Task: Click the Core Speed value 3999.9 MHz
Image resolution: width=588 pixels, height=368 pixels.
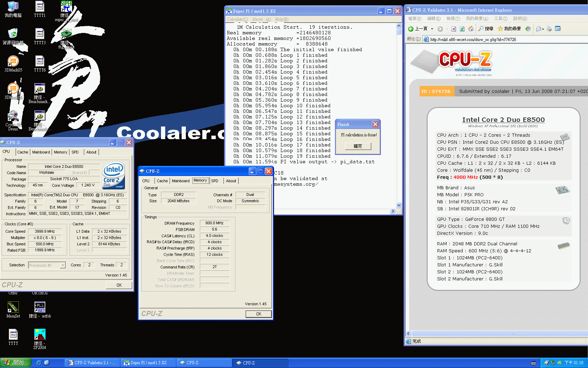Action: (45, 231)
